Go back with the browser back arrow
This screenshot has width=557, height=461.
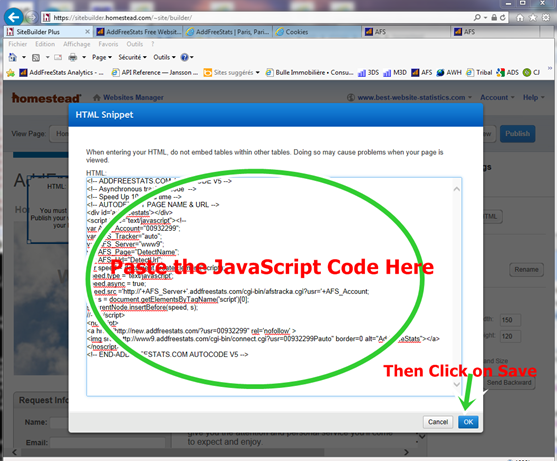pyautogui.click(x=13, y=17)
